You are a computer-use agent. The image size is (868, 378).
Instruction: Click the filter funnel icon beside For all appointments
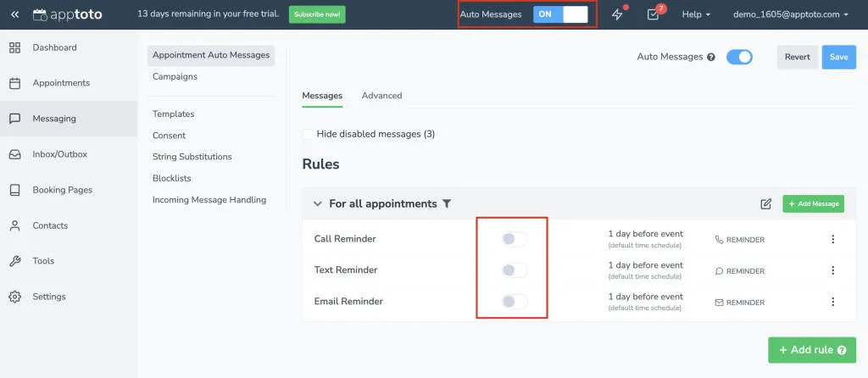pyautogui.click(x=447, y=203)
